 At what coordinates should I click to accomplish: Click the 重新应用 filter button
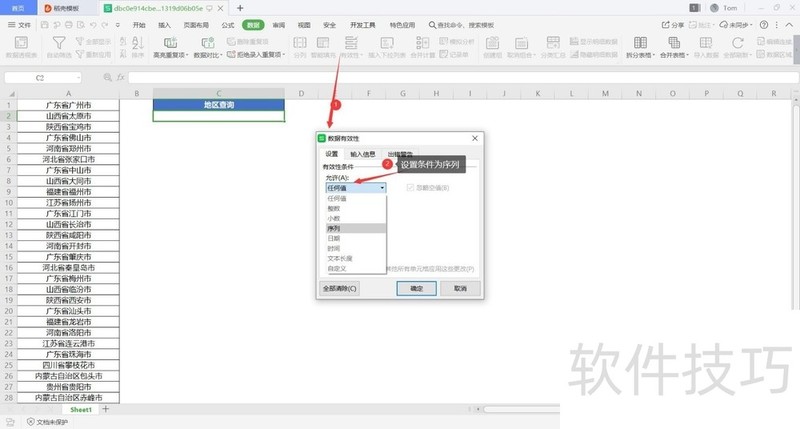pyautogui.click(x=93, y=54)
